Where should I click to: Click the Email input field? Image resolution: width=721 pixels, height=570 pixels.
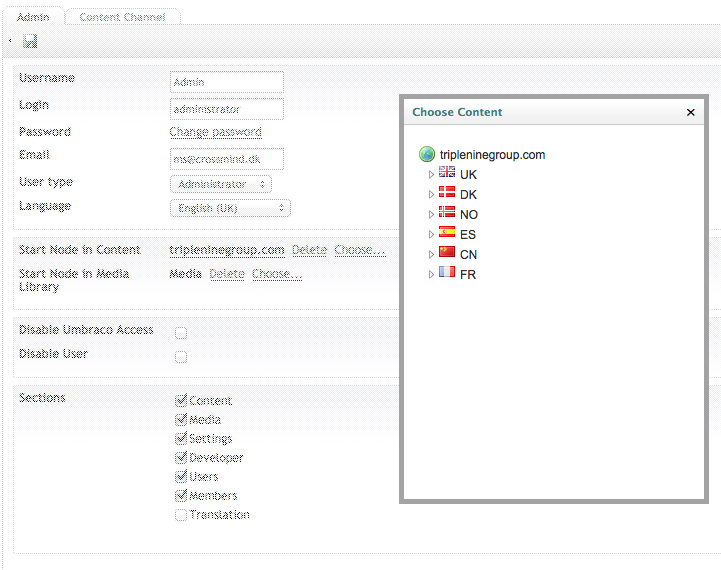pos(226,158)
